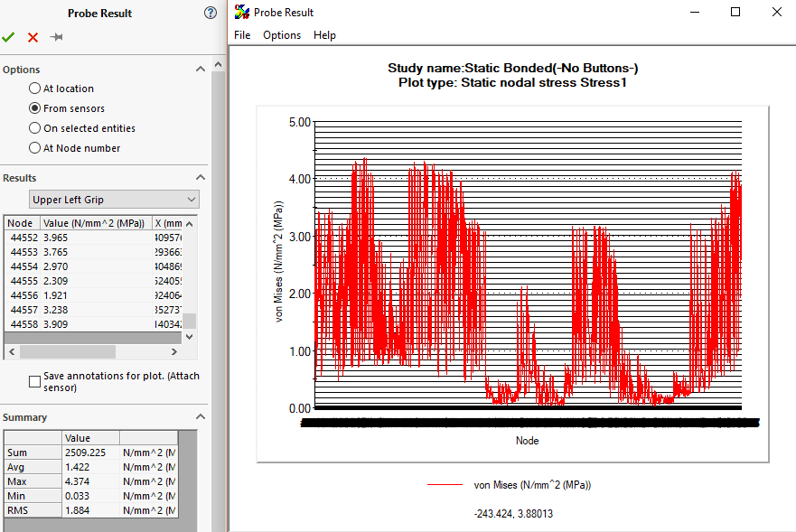
Task: Click the Sum value 2509.225
Action: tap(85, 453)
